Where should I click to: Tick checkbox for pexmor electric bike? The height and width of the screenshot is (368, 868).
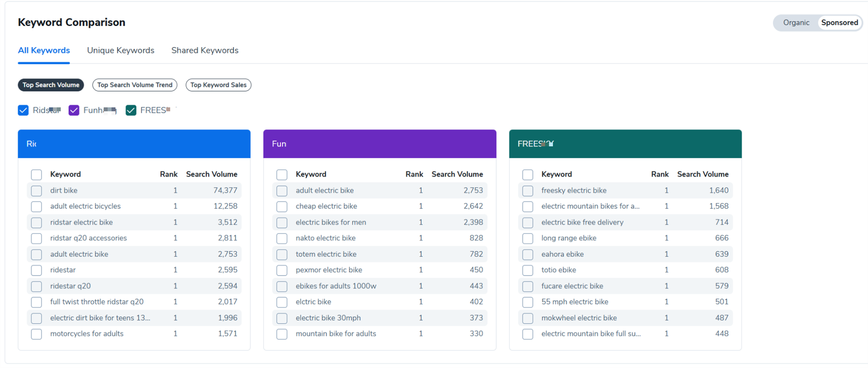pos(282,270)
